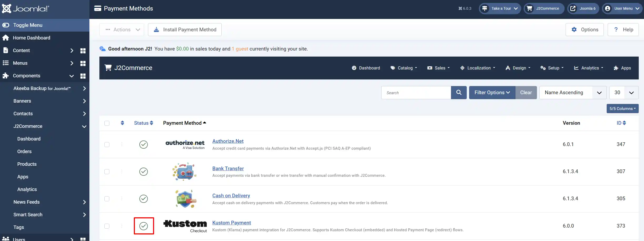Image resolution: width=644 pixels, height=241 pixels.
Task: Click the Content file icon in sidebar
Action: point(6,50)
